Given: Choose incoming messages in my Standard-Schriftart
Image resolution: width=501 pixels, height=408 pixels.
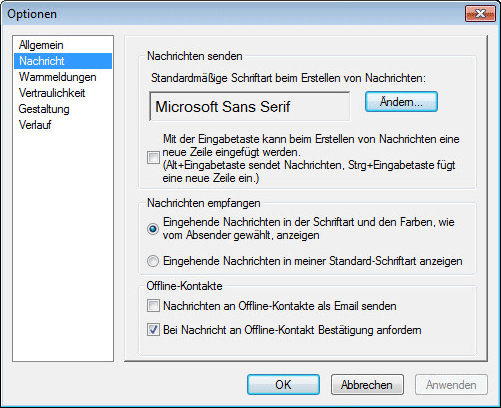Looking at the screenshot, I should [153, 261].
